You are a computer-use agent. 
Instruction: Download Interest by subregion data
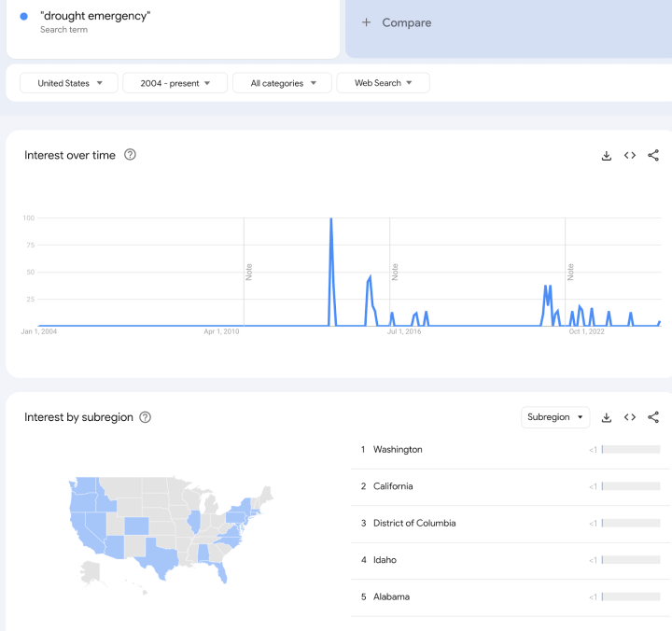tap(606, 417)
